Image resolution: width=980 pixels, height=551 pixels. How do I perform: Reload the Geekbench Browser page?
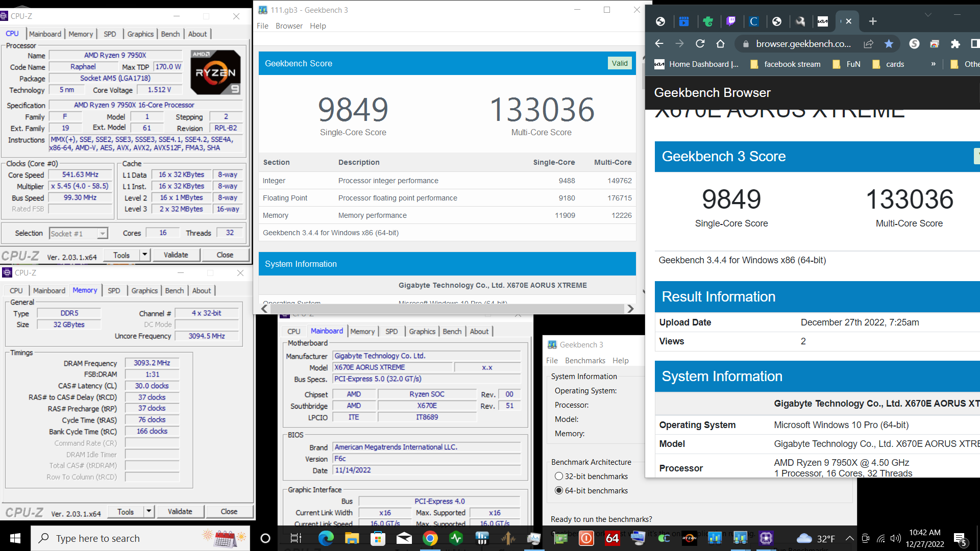[x=700, y=44]
